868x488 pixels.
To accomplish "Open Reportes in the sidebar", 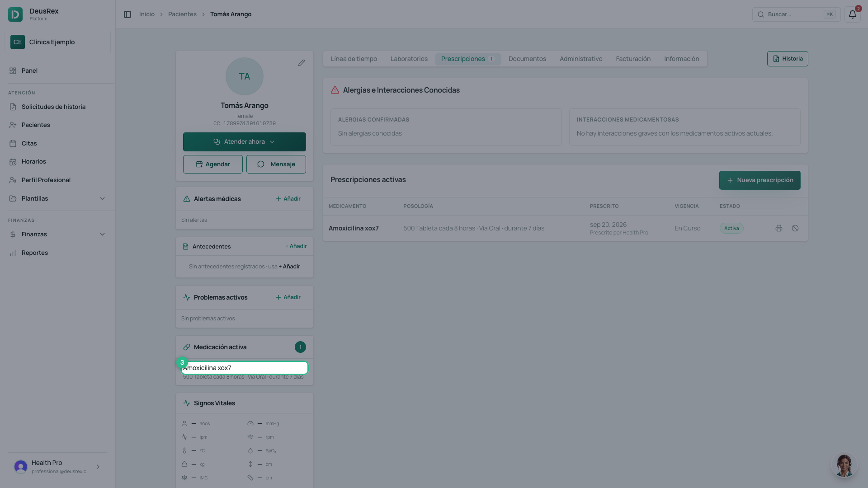I will pos(57,253).
